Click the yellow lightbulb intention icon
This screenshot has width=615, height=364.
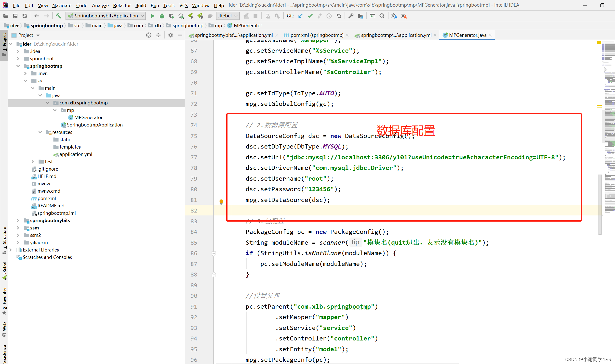(x=221, y=202)
